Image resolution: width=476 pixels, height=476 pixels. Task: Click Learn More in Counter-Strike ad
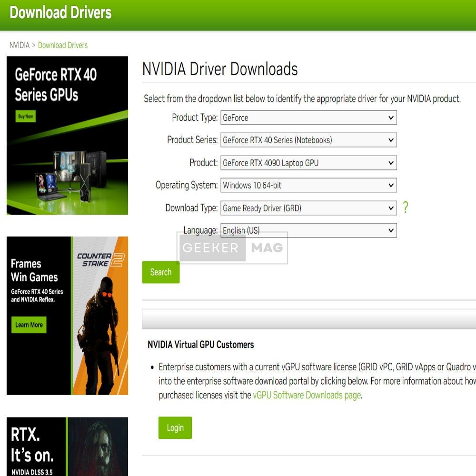tap(29, 325)
